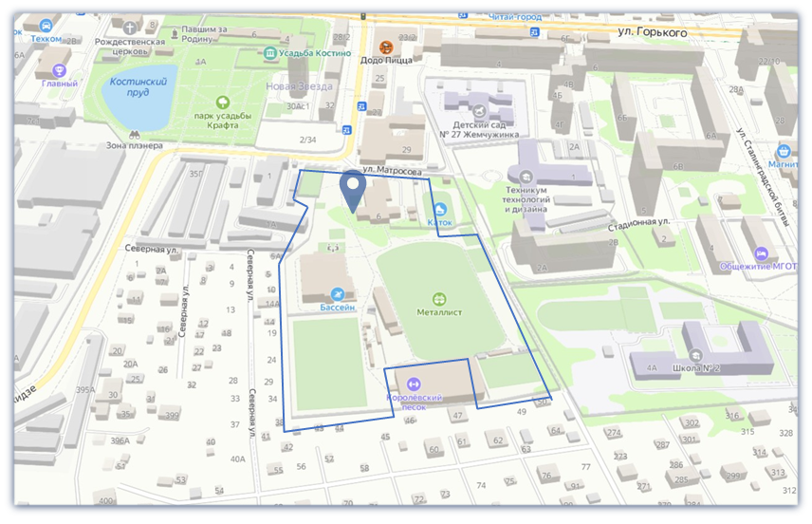Click the Магнит store icon

point(784,151)
